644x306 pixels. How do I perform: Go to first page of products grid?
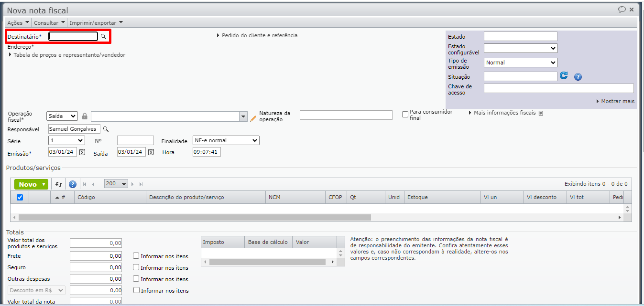[x=85, y=184]
